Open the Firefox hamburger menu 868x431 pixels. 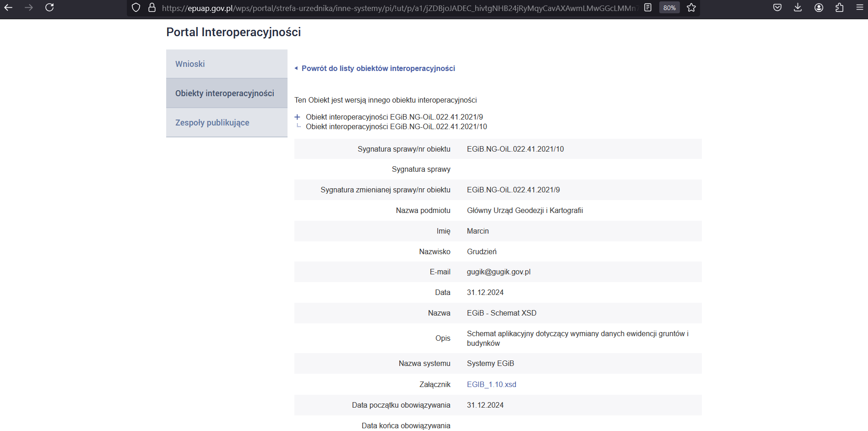click(x=860, y=8)
